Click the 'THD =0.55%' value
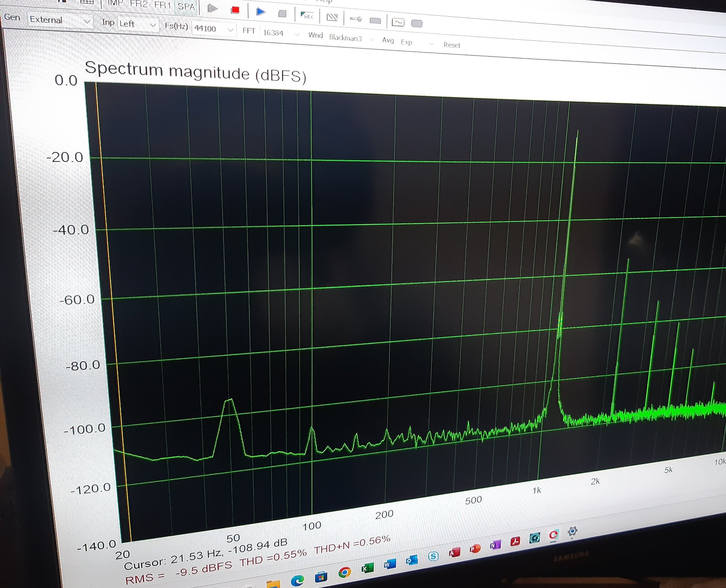 click(273, 558)
